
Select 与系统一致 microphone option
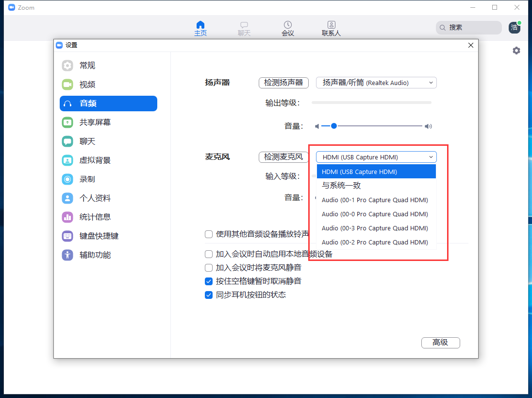pyautogui.click(x=376, y=186)
